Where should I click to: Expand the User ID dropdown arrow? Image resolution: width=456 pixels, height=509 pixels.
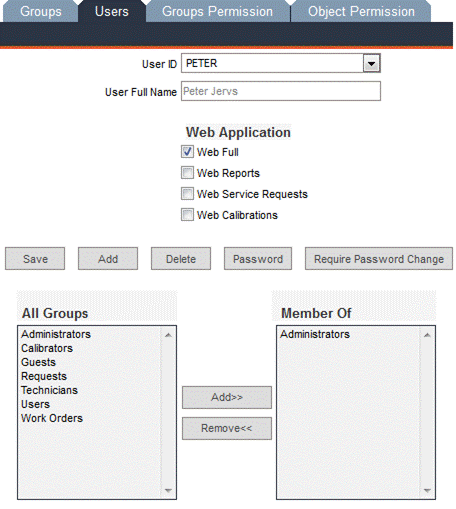tap(371, 63)
